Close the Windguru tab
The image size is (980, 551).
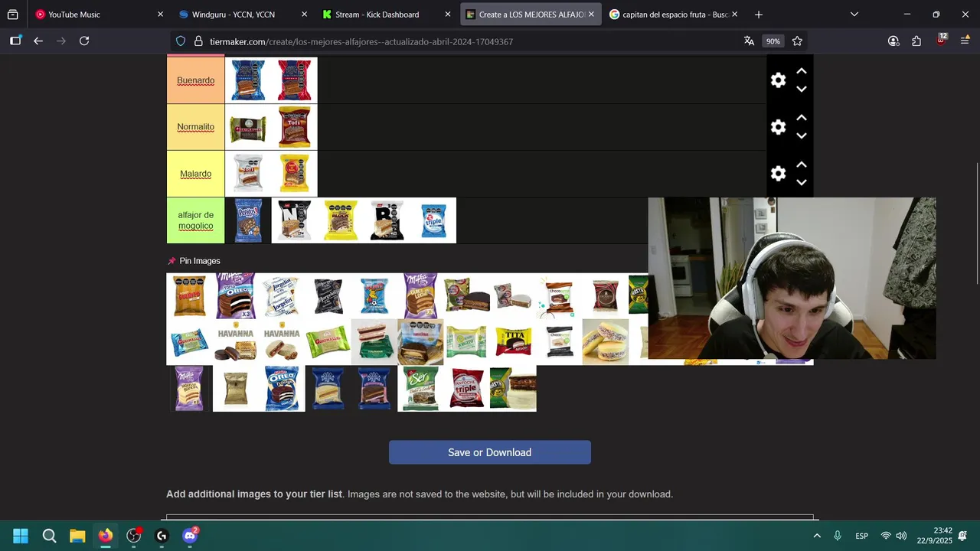[304, 15]
